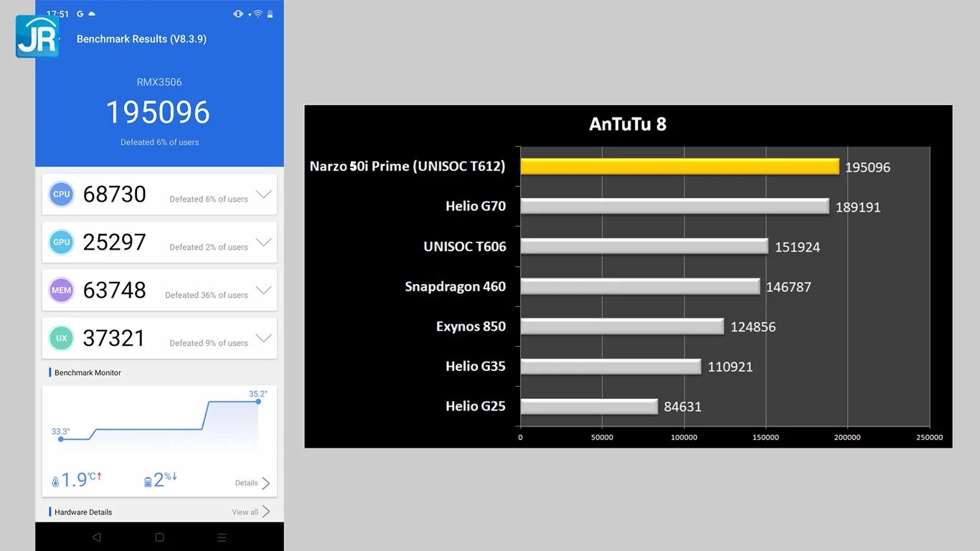Click the RMX3506 device model text
Screen dimensions: 980x551
tap(159, 83)
